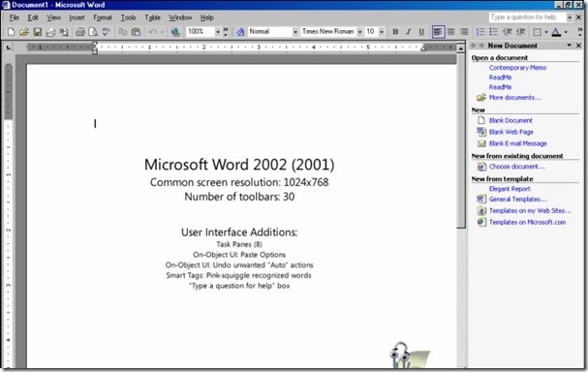Expand the Undo history dropdown arrow
The image size is (588, 372).
coord(162,32)
